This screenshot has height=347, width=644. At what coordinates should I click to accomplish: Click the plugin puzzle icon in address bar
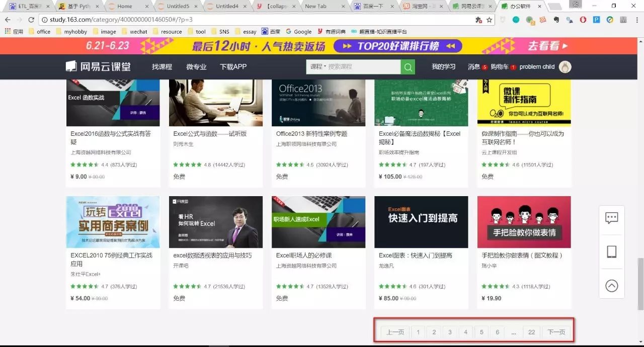478,20
